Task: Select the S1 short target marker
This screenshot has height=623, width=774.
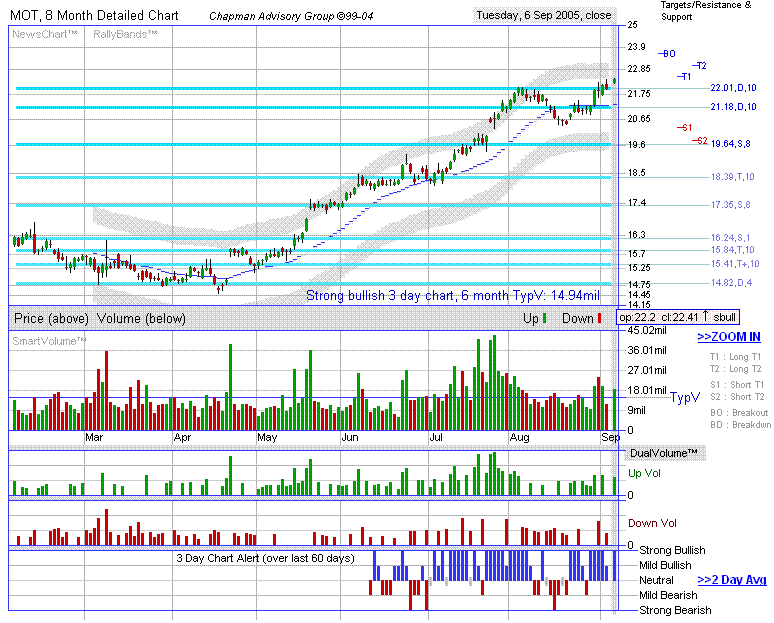Action: point(684,128)
